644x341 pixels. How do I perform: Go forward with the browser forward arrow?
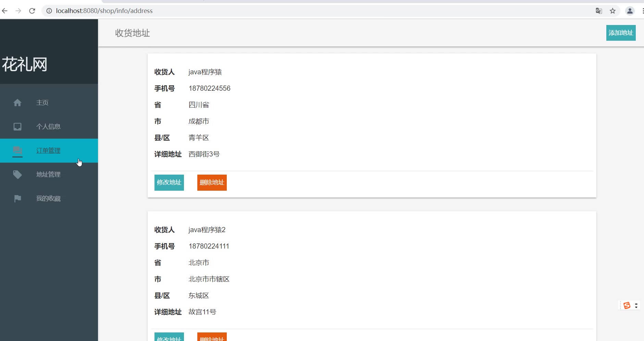pyautogui.click(x=18, y=11)
